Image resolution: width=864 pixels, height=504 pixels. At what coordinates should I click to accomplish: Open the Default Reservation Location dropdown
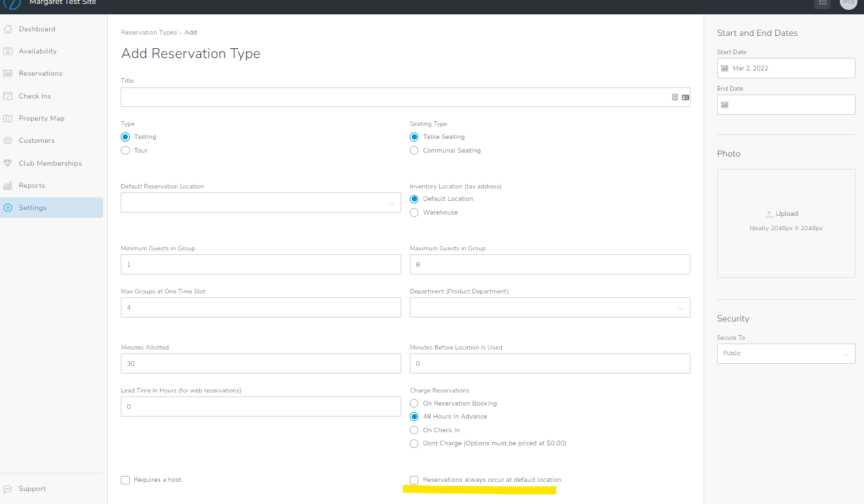tap(260, 202)
